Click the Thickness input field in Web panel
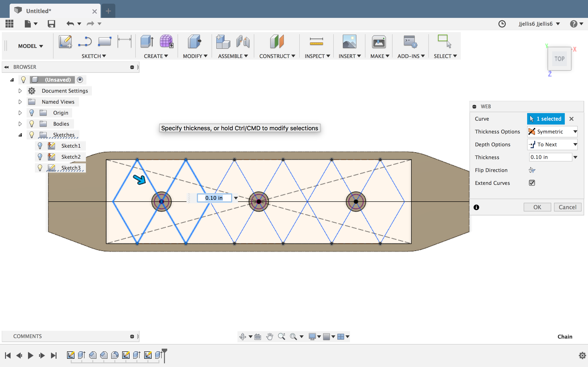 (550, 157)
